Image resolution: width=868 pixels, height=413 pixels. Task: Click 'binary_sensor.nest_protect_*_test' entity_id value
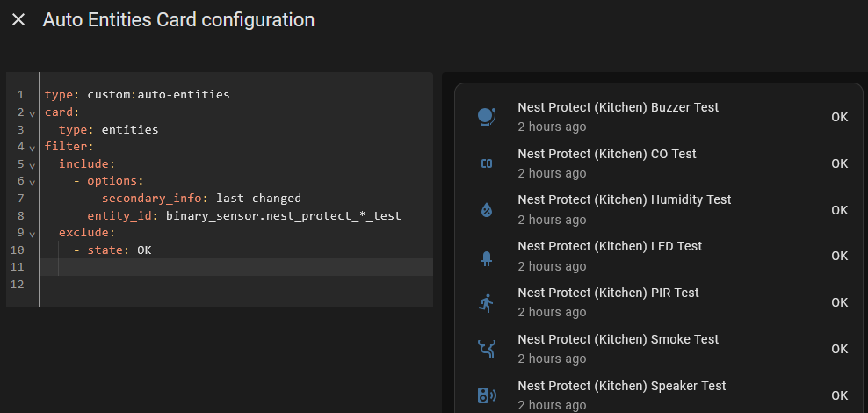pos(284,216)
